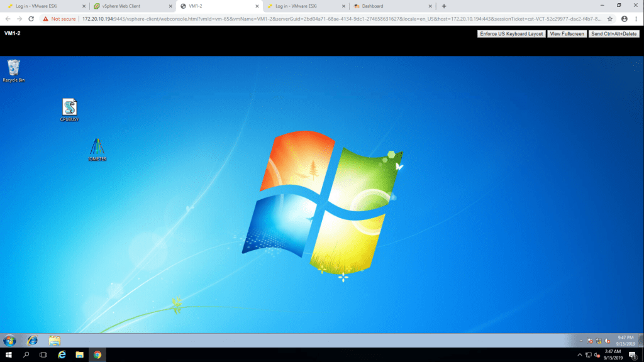This screenshot has height=362, width=644.
Task: Open the Chrome three-dot menu
Action: click(x=636, y=19)
